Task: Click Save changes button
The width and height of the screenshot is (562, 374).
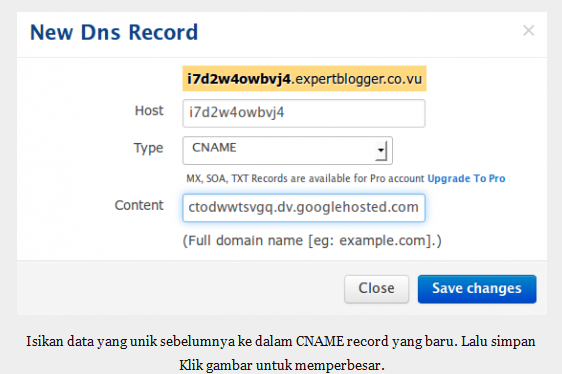Action: pos(477,289)
